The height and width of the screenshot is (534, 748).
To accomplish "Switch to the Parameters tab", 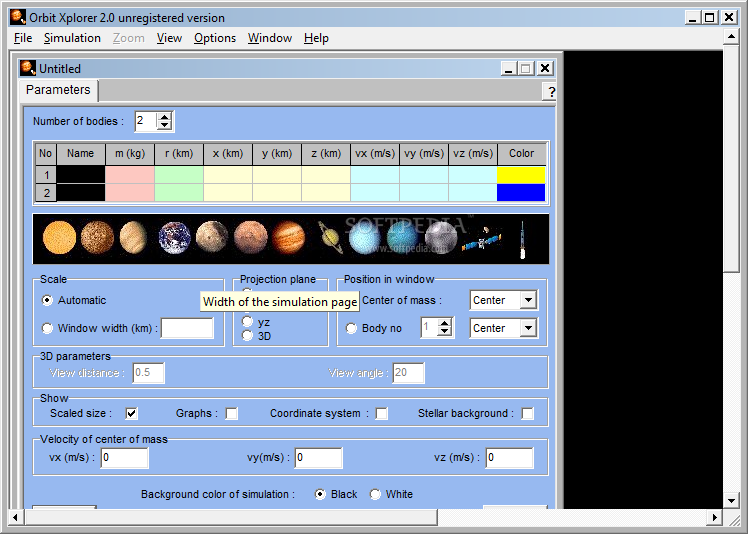I will (58, 90).
